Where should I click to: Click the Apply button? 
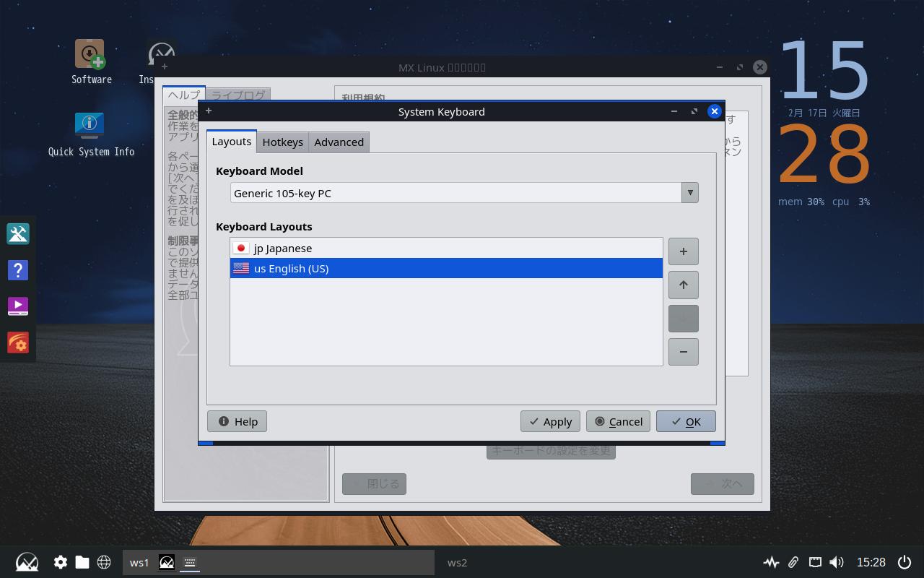[550, 421]
